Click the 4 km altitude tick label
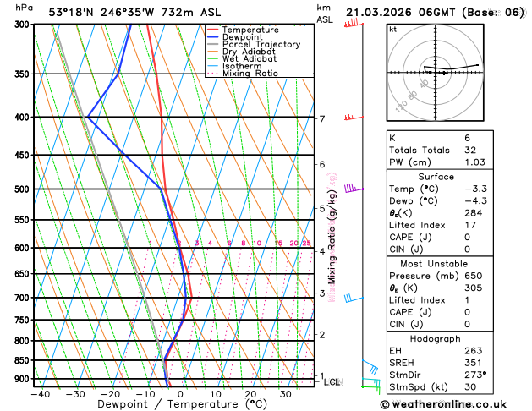 [x=322, y=251]
